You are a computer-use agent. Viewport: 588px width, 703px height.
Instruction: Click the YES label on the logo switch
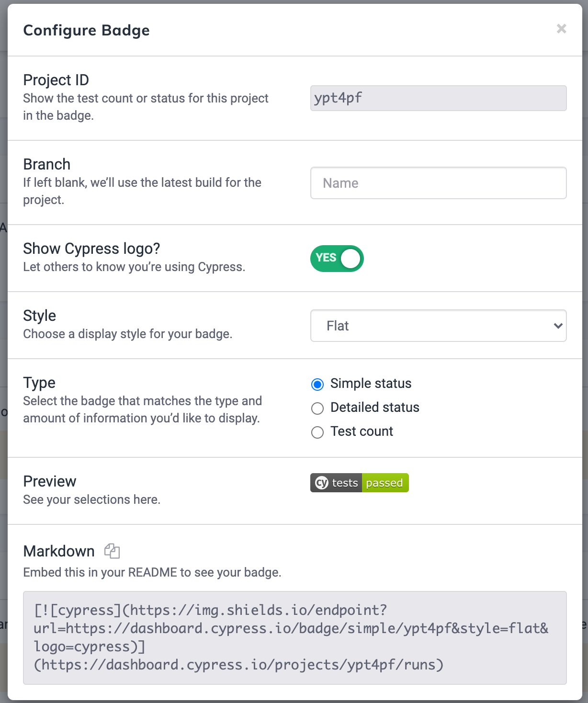326,258
